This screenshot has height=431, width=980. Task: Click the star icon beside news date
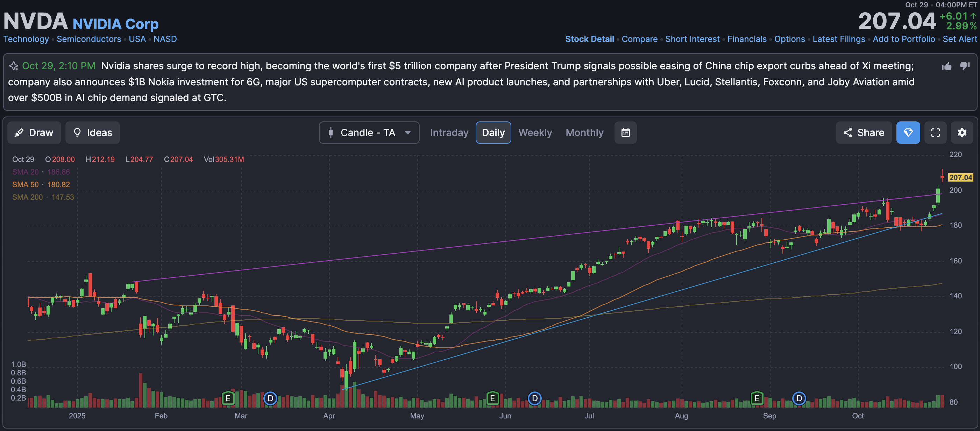coord(14,66)
